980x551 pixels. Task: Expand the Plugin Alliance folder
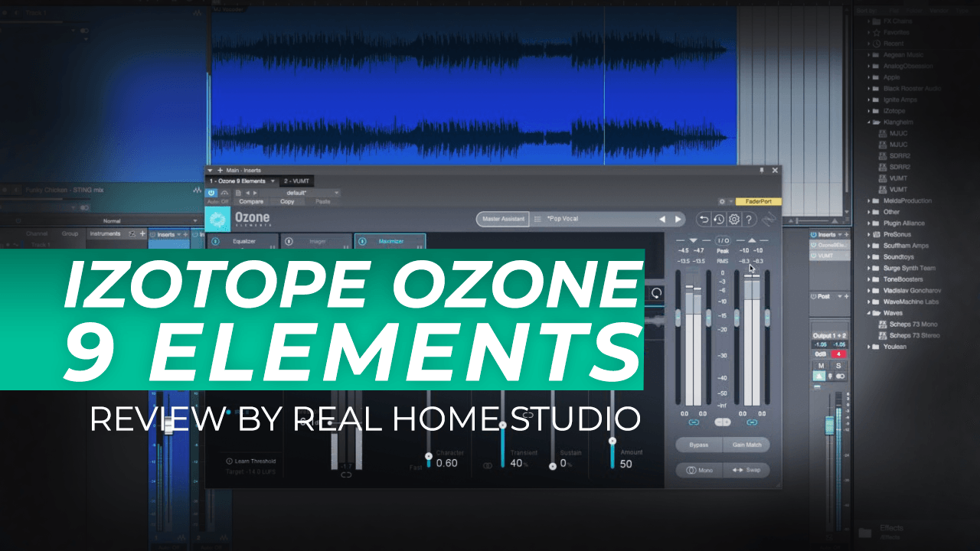click(x=871, y=223)
